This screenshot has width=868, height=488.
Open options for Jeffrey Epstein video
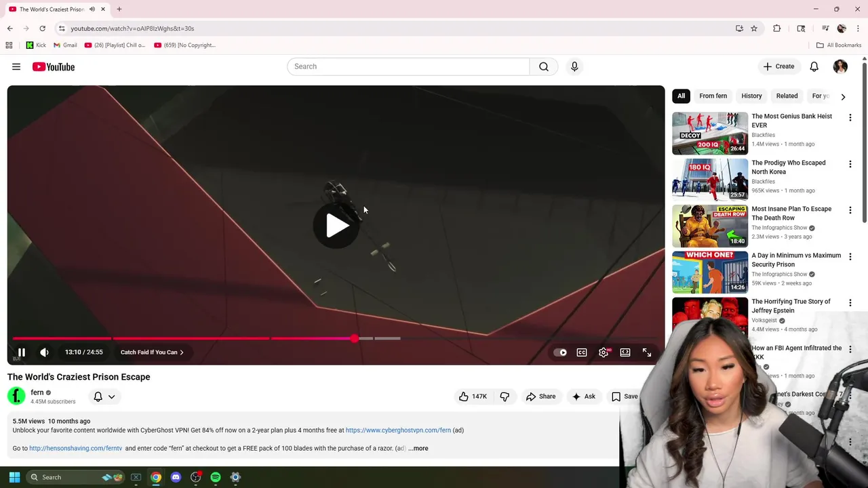(850, 303)
